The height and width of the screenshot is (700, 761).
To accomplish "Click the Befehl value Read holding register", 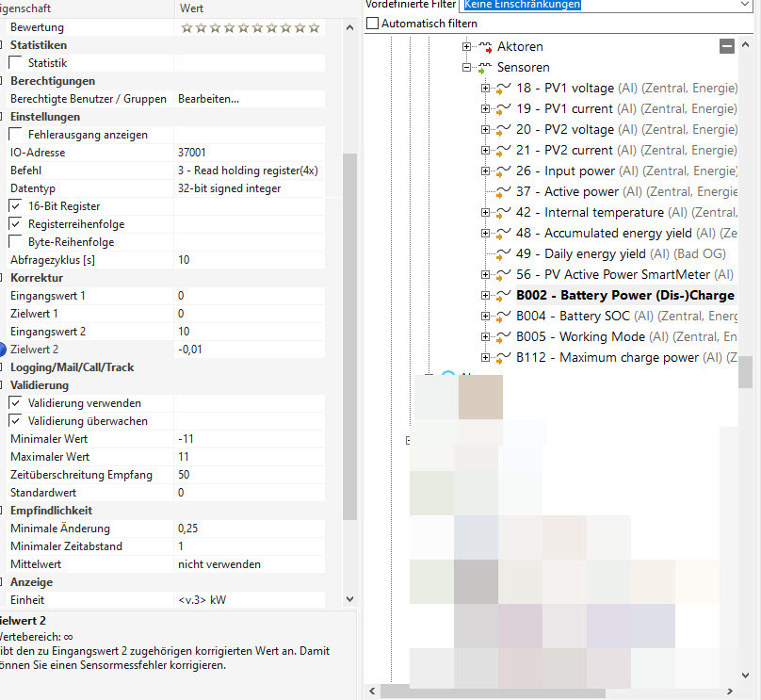I will pos(248,171).
